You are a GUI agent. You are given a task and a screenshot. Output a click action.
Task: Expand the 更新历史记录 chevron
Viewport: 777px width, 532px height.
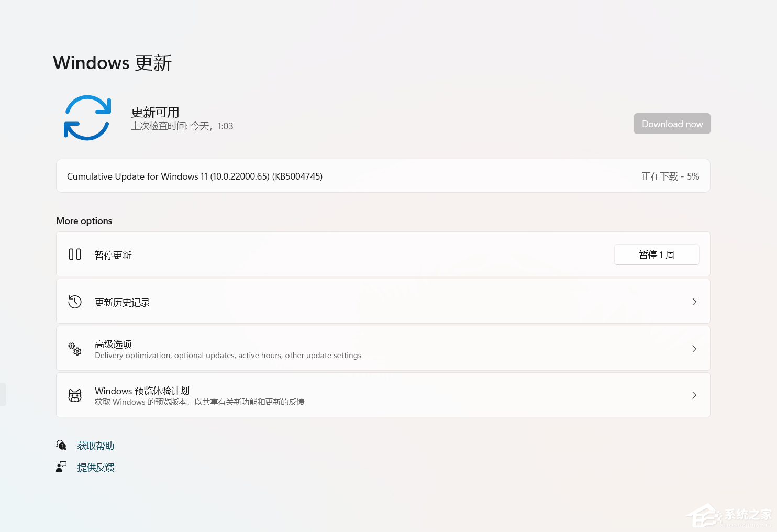(x=694, y=302)
